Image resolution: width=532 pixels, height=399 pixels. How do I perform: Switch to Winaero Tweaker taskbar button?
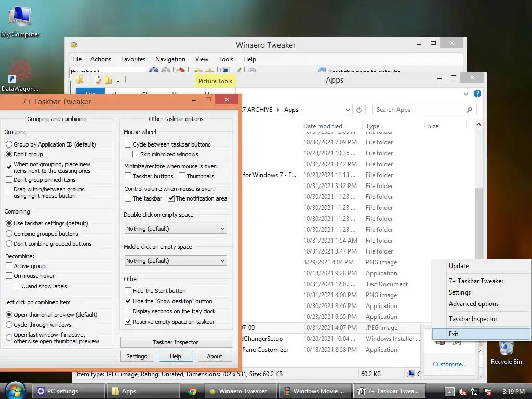coord(240,391)
